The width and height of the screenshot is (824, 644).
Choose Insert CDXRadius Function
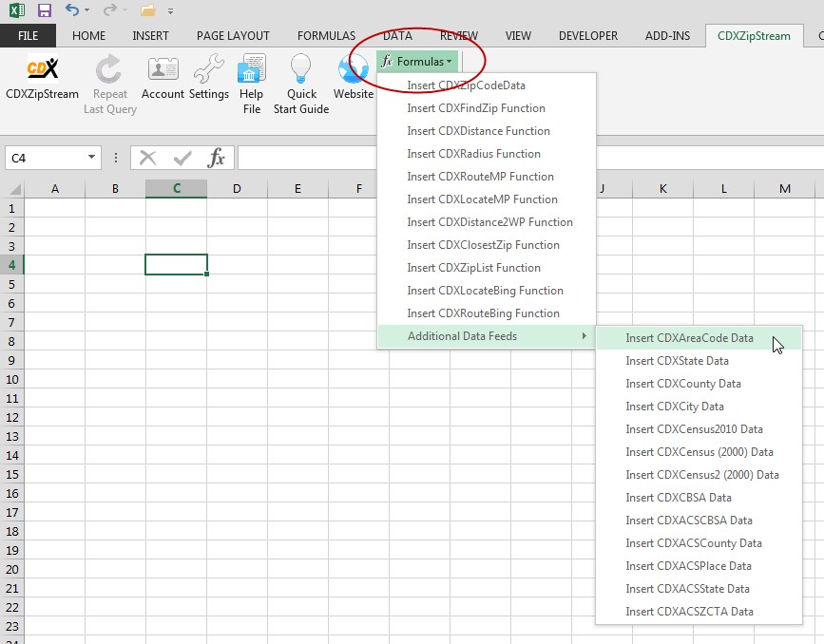pyautogui.click(x=487, y=153)
